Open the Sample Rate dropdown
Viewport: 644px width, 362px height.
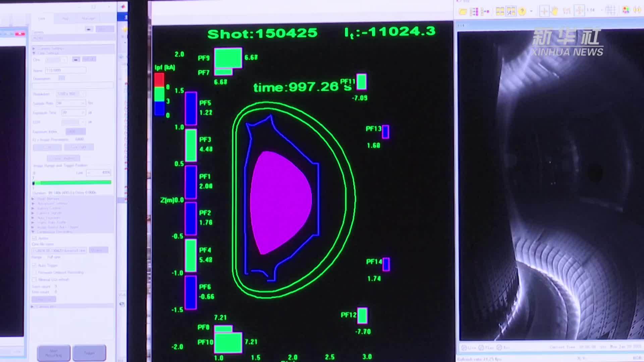[71, 103]
